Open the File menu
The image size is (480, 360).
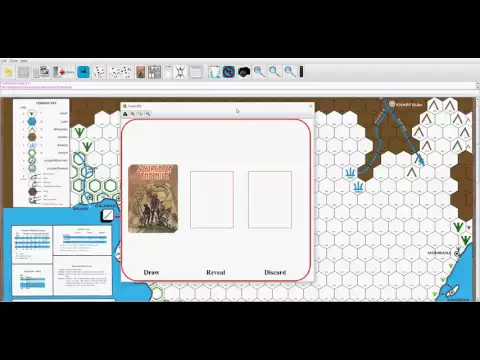tap(4, 61)
